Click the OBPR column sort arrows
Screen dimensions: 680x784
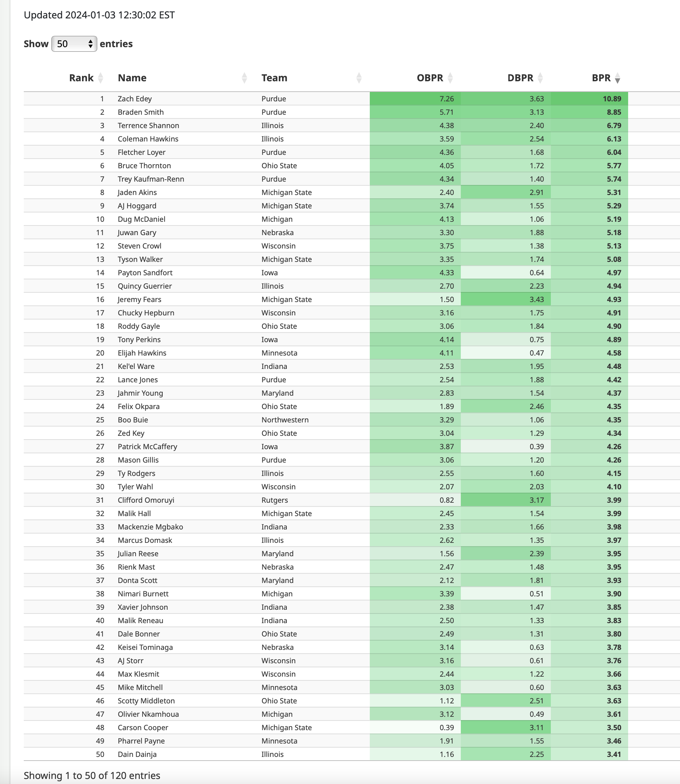(450, 78)
